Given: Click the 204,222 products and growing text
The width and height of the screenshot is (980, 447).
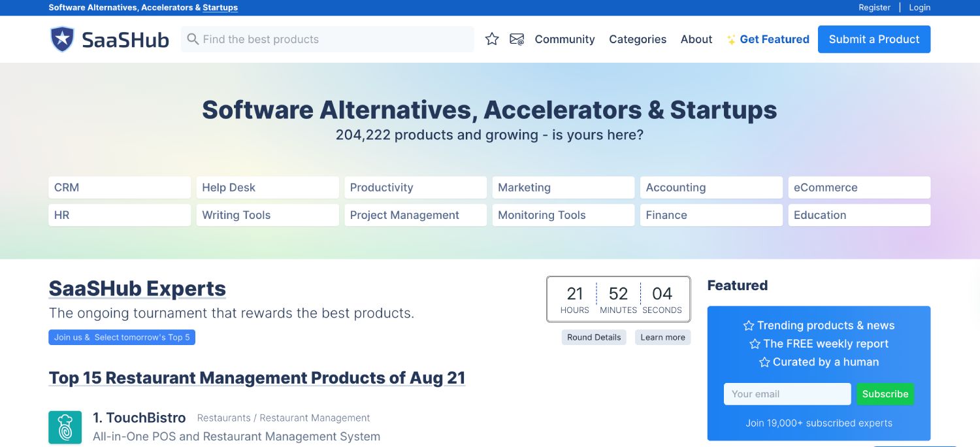Looking at the screenshot, I should 489,135.
